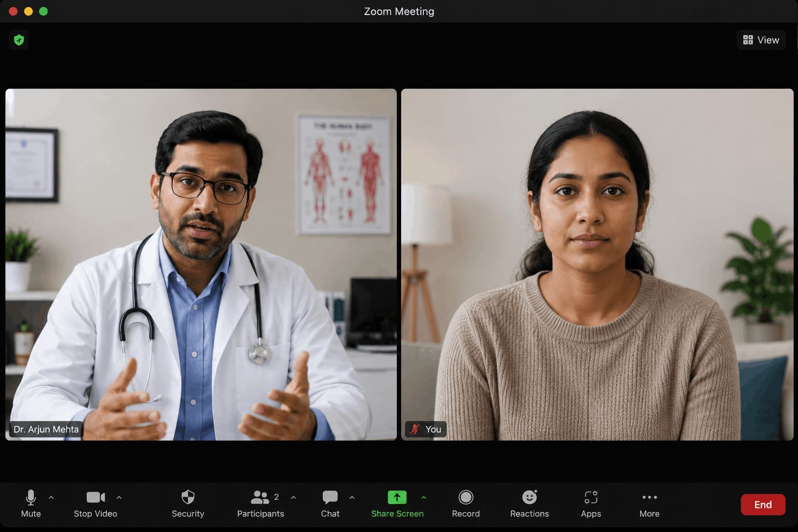The image size is (798, 532).
Task: Click the "You" name label
Action: click(433, 429)
